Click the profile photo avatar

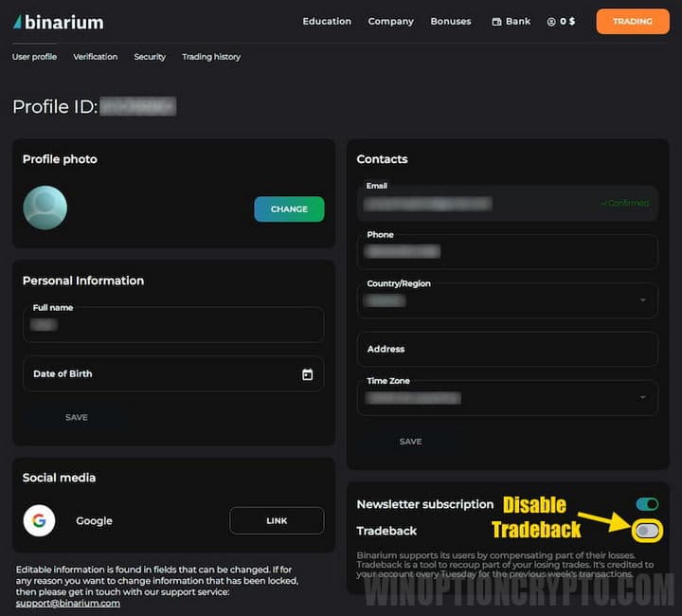point(45,208)
